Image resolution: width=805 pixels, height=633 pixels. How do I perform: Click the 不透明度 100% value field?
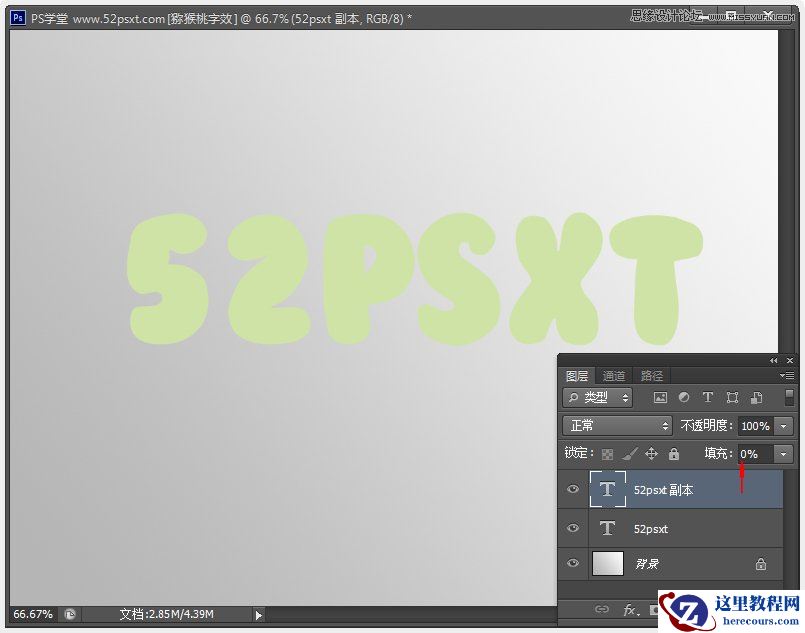pos(756,426)
